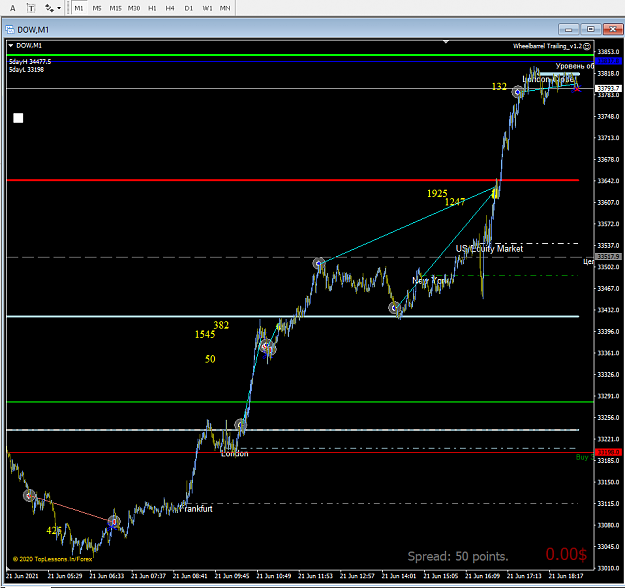
Task: Click the red 33198.0 price tag
Action: pyautogui.click(x=608, y=452)
